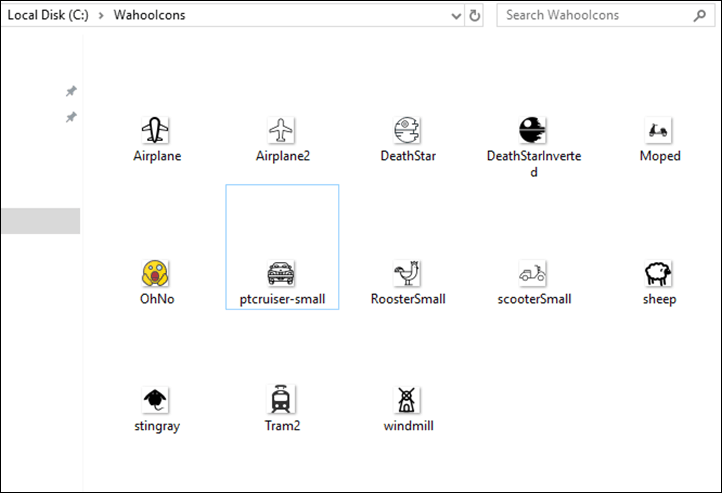Expand the chevron after Local Disk (C:)
Screen dimensions: 722x493
pyautogui.click(x=101, y=16)
